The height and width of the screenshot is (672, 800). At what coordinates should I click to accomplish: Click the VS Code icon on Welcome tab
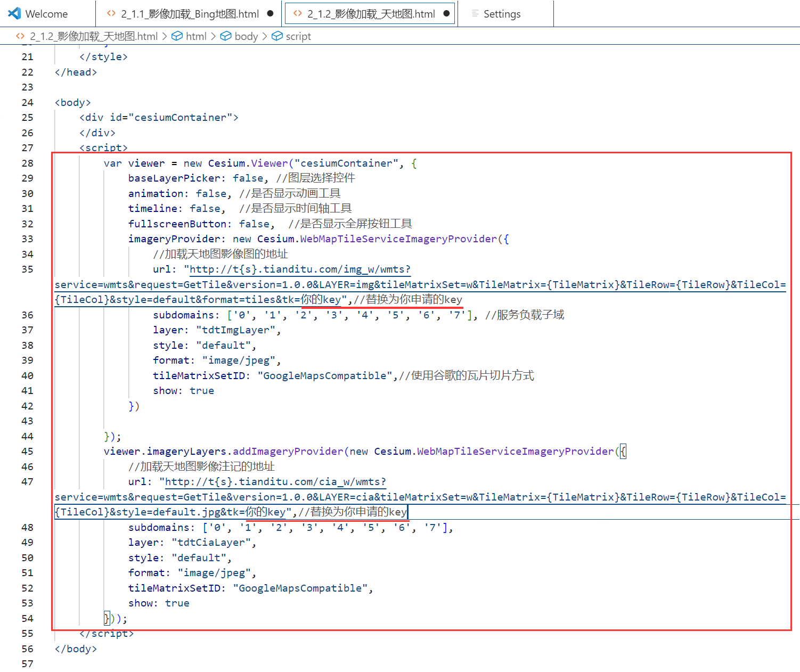click(14, 14)
